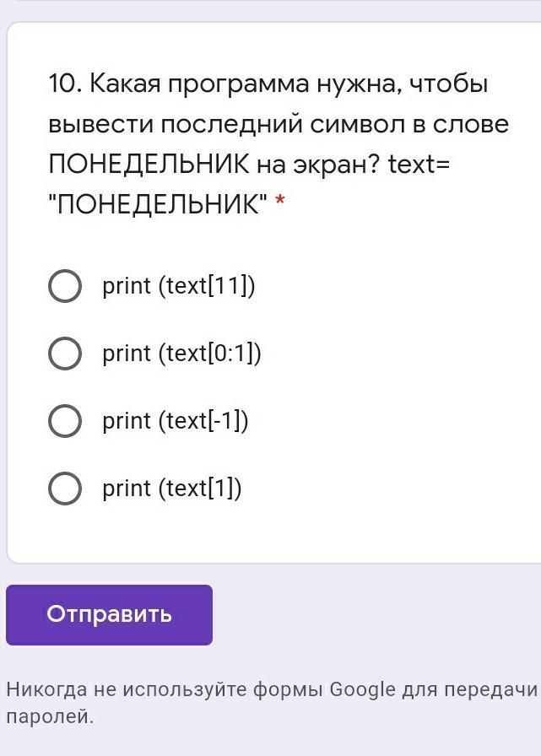Choose the print (text[0:1]) radio circle
This screenshot has width=541, height=756.
click(65, 354)
